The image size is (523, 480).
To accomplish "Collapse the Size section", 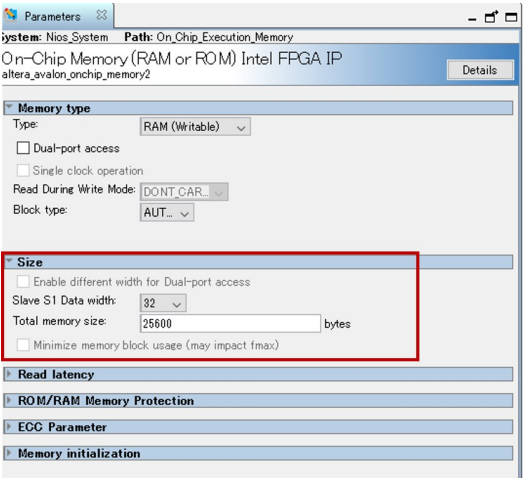I will (9, 261).
